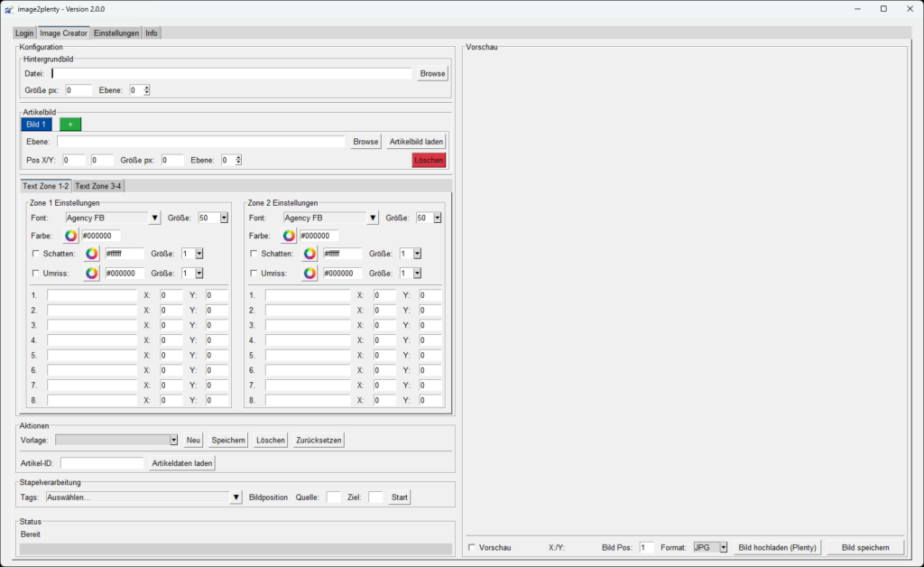The height and width of the screenshot is (567, 924).
Task: Open the Zone 2 Farbe color wheel picker
Action: click(x=289, y=236)
